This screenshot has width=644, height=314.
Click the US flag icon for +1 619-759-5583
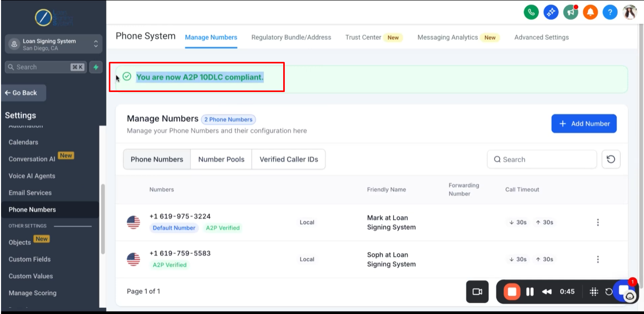pyautogui.click(x=133, y=259)
